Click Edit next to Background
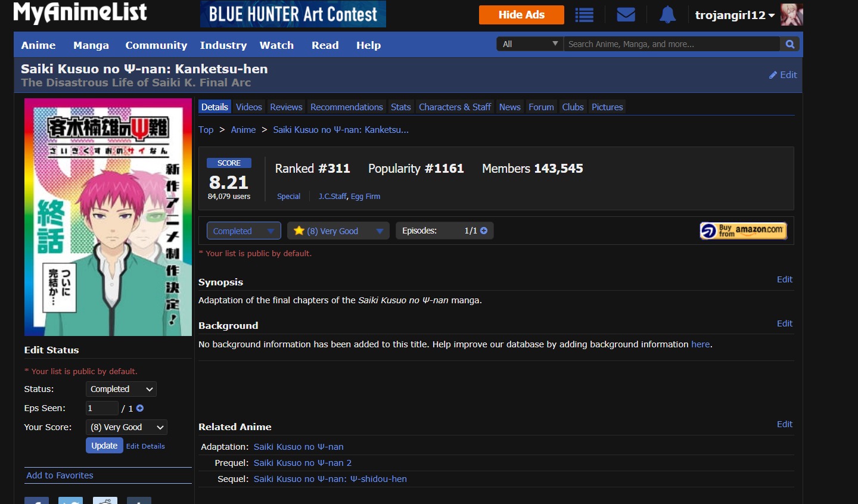The height and width of the screenshot is (504, 858). (785, 323)
